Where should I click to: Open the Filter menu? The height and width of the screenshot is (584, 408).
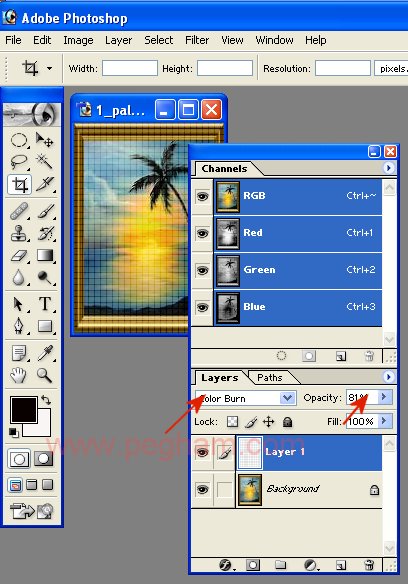tap(197, 40)
